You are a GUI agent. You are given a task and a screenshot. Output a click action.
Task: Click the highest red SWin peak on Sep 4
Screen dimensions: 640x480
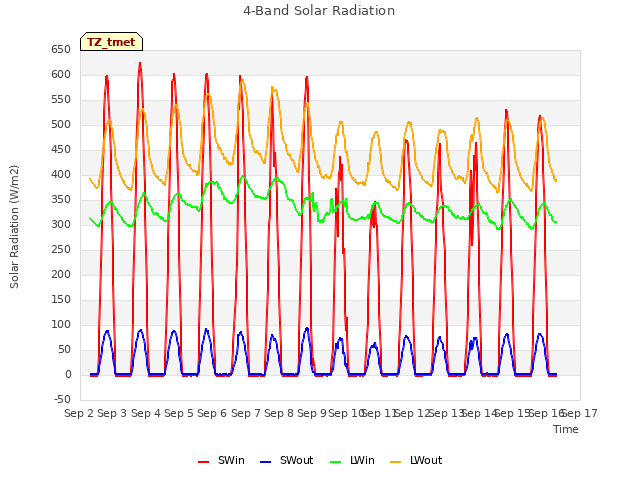pos(140,63)
